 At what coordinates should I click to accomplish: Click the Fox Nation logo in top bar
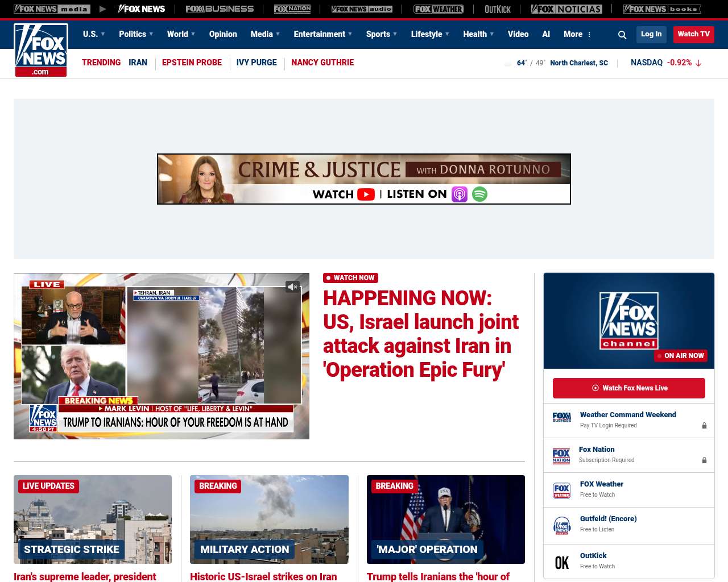pos(292,9)
